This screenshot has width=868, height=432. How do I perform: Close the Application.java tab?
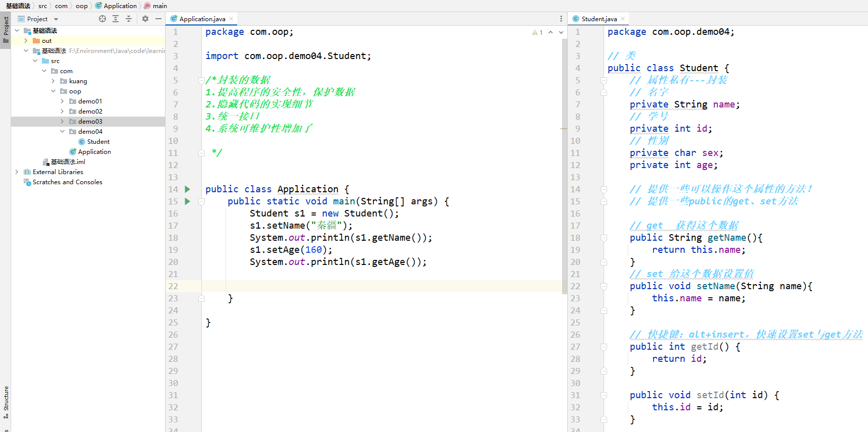tap(231, 19)
